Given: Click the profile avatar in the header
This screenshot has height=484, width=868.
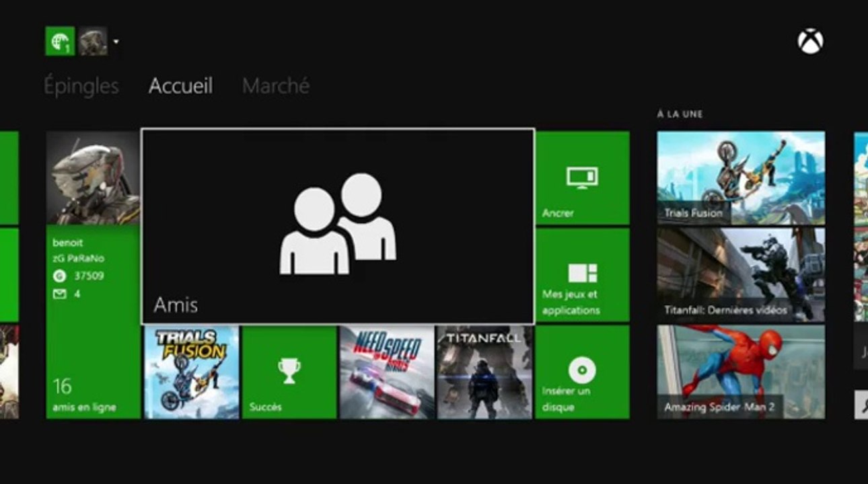Looking at the screenshot, I should point(93,41).
